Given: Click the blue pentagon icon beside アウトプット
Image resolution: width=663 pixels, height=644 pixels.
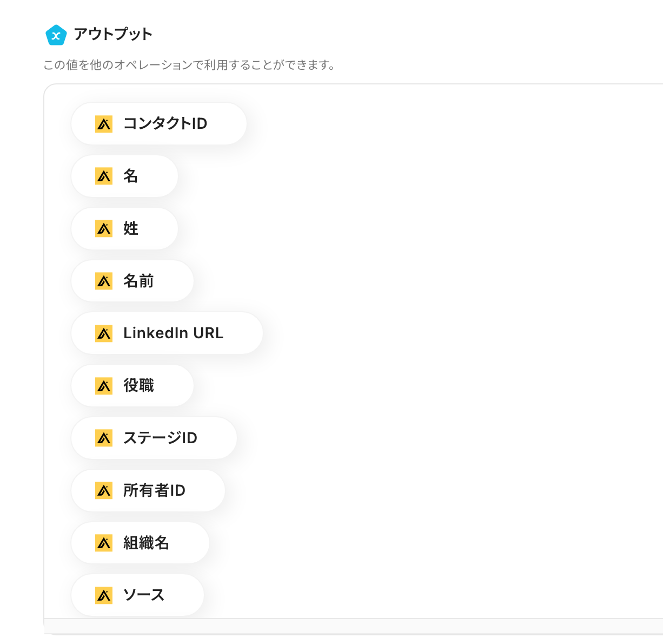Looking at the screenshot, I should [x=56, y=35].
